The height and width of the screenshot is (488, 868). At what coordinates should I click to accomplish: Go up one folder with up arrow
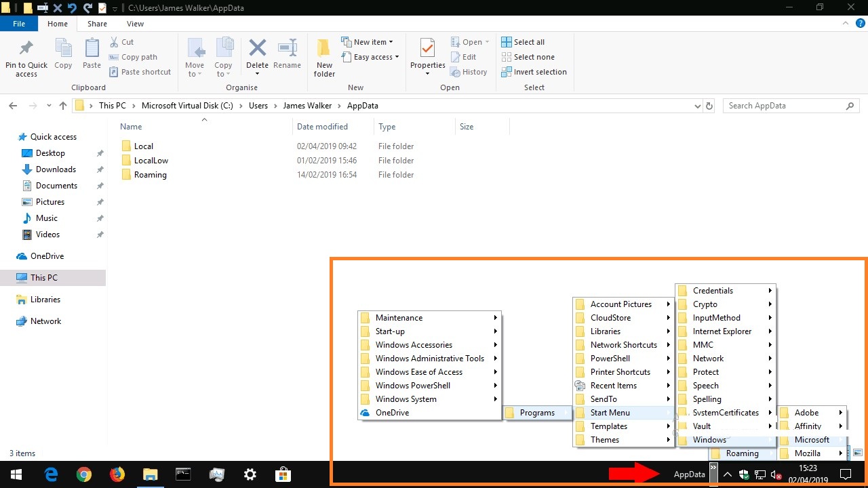pyautogui.click(x=63, y=106)
